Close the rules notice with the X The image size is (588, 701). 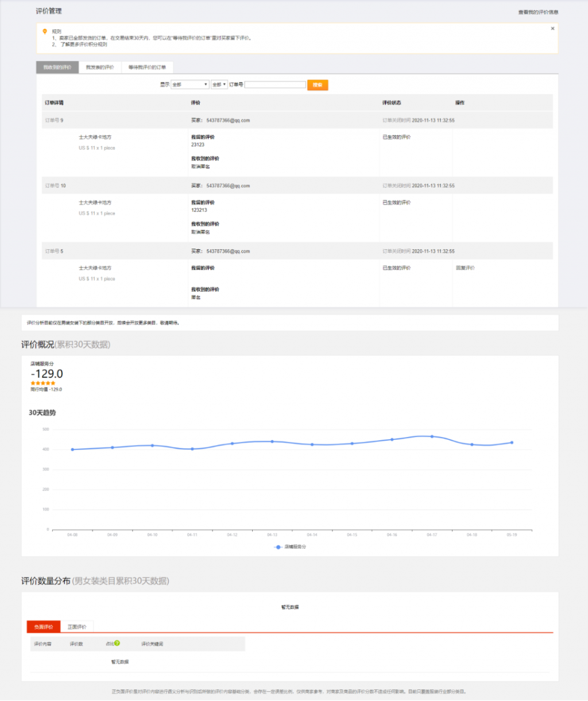click(x=552, y=29)
